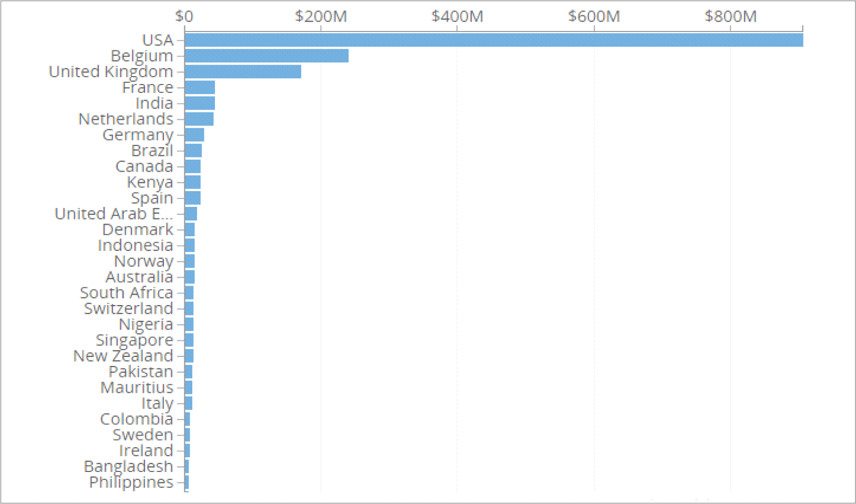Image resolution: width=856 pixels, height=504 pixels.
Task: Click the Philippines label
Action: coord(131,482)
